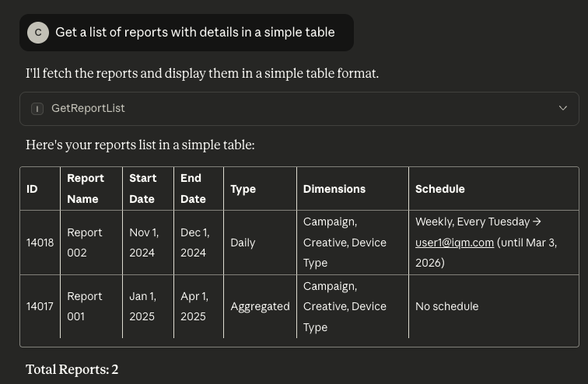588x384 pixels.
Task: Select the Report 001 name cell
Action: click(91, 306)
